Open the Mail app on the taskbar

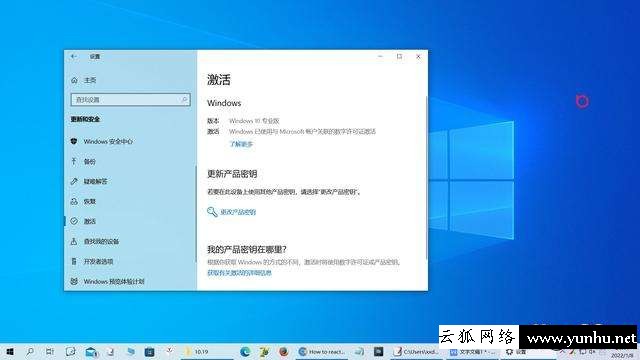(91, 351)
